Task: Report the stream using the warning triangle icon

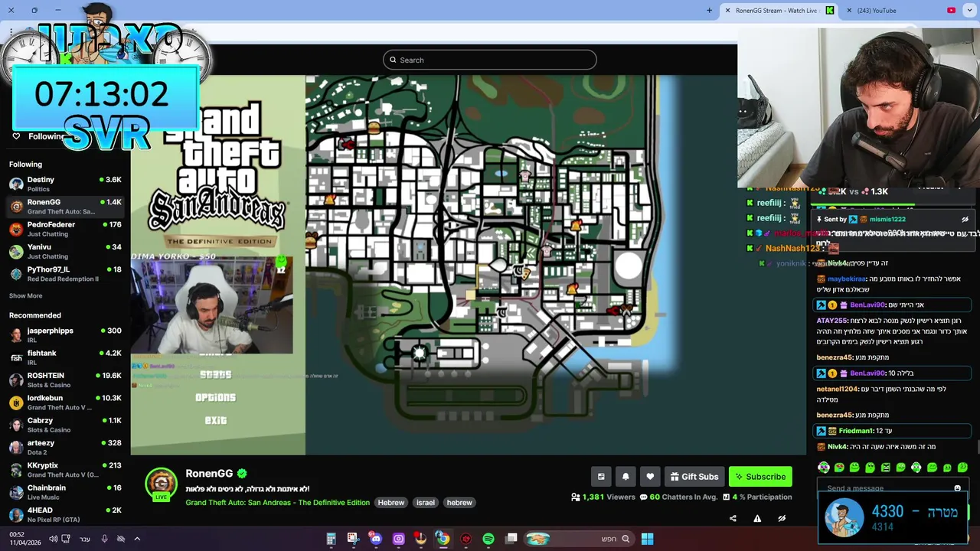Action: pyautogui.click(x=757, y=518)
